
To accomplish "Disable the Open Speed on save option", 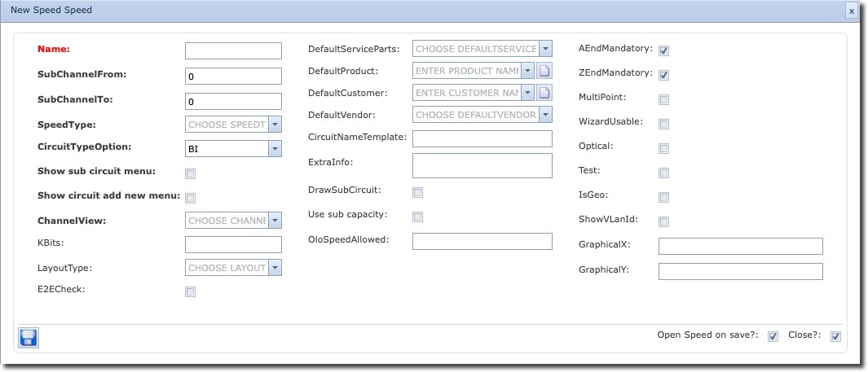I will tap(773, 337).
